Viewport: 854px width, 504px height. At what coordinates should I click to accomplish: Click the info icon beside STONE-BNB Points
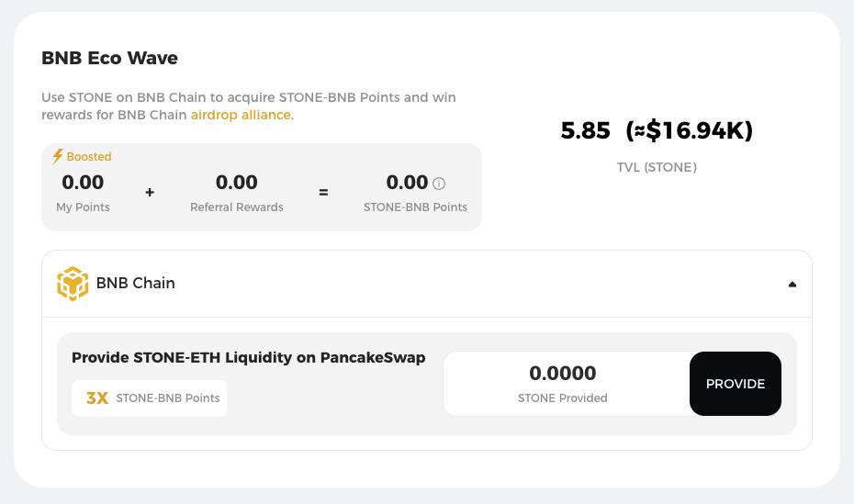pyautogui.click(x=439, y=184)
